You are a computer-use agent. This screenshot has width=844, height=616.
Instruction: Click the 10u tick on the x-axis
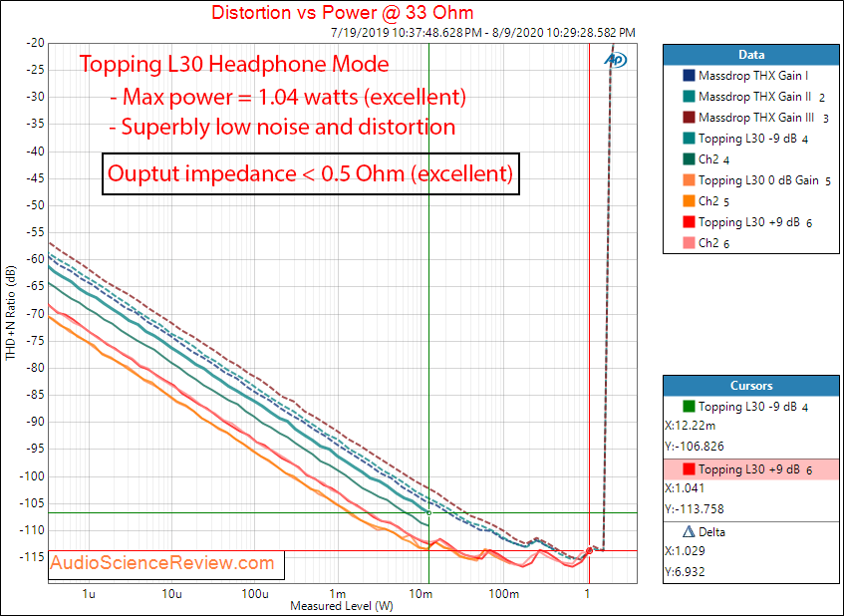(171, 594)
